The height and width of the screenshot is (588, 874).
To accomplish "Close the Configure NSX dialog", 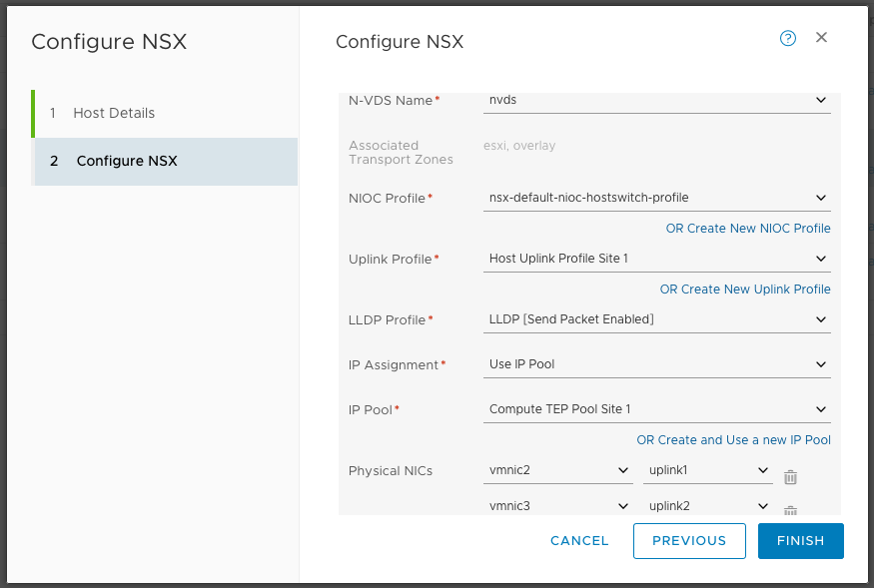I will [x=821, y=38].
